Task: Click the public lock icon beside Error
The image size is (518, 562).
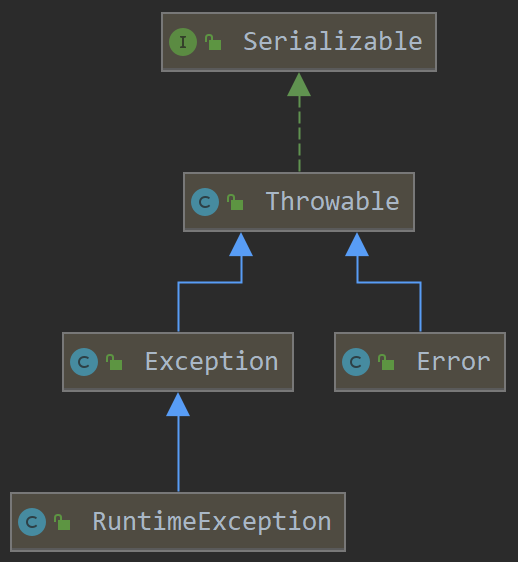Action: point(386,362)
